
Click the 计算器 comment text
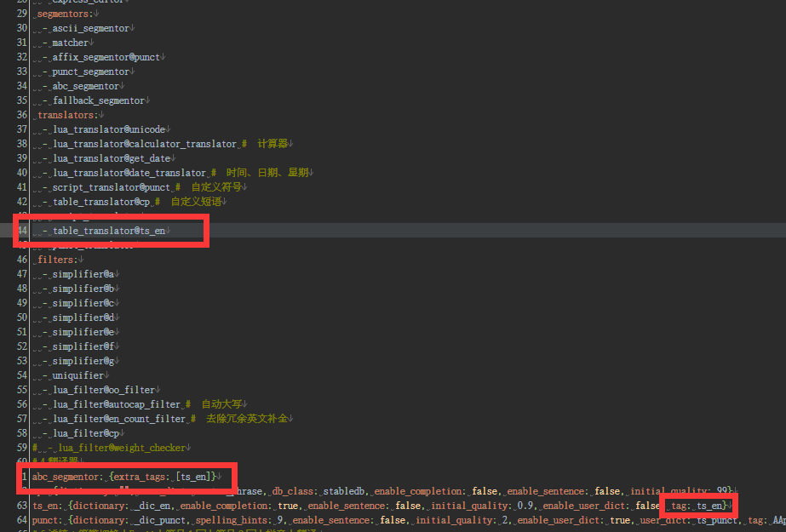(273, 143)
